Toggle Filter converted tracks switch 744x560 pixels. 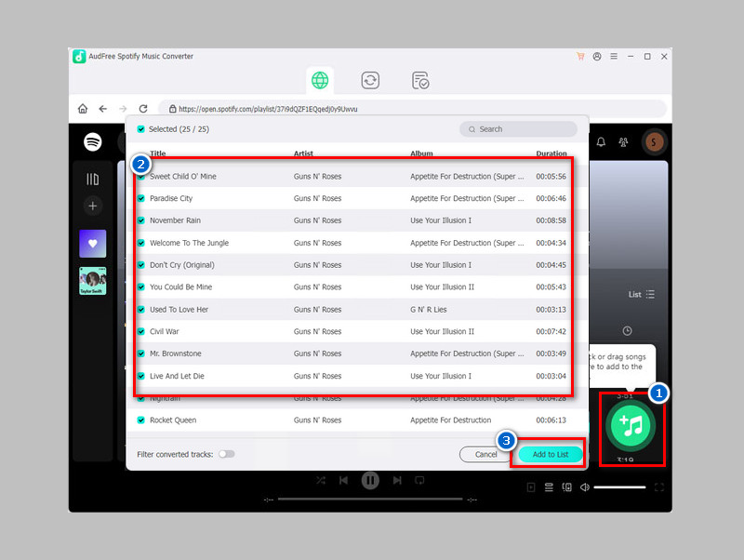(227, 454)
